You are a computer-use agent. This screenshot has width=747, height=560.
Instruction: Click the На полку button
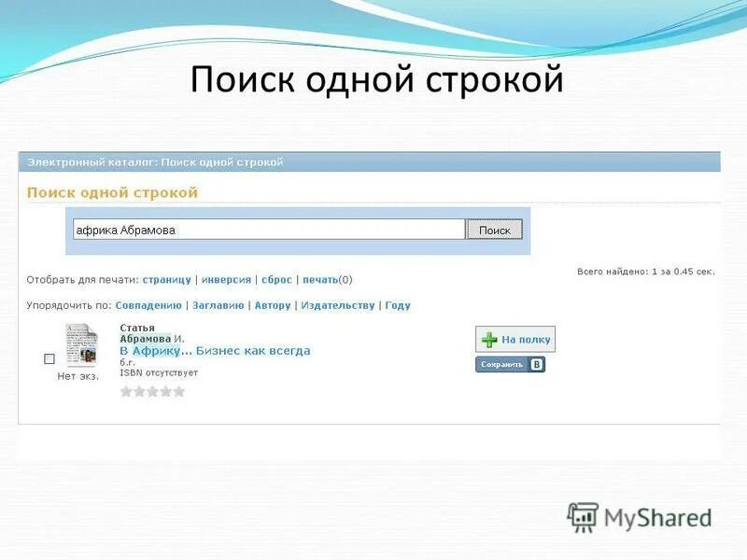(515, 340)
